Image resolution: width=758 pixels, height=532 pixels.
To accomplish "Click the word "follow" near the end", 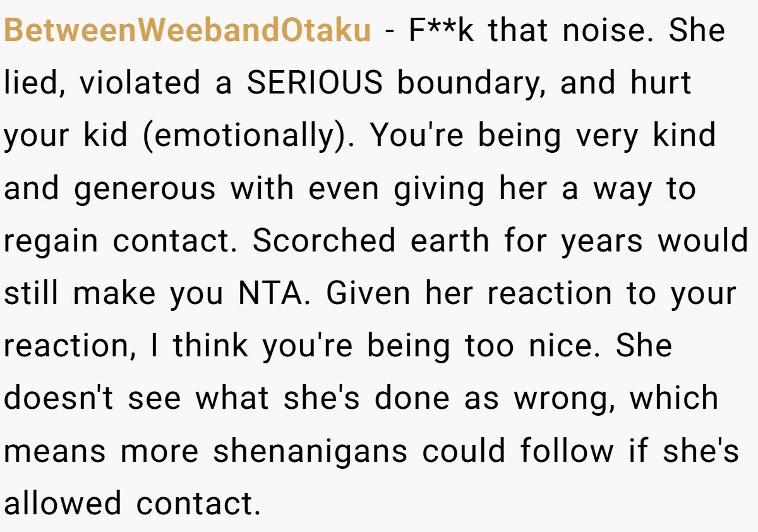I will tap(567, 451).
